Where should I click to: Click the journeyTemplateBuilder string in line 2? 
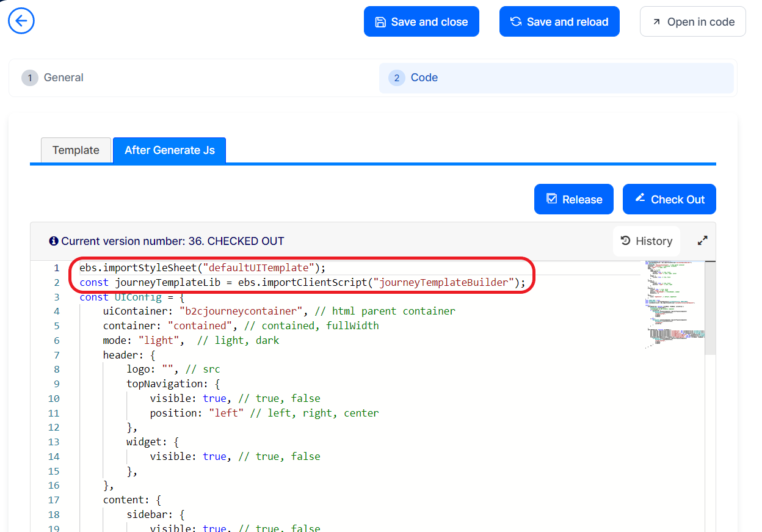pos(444,282)
